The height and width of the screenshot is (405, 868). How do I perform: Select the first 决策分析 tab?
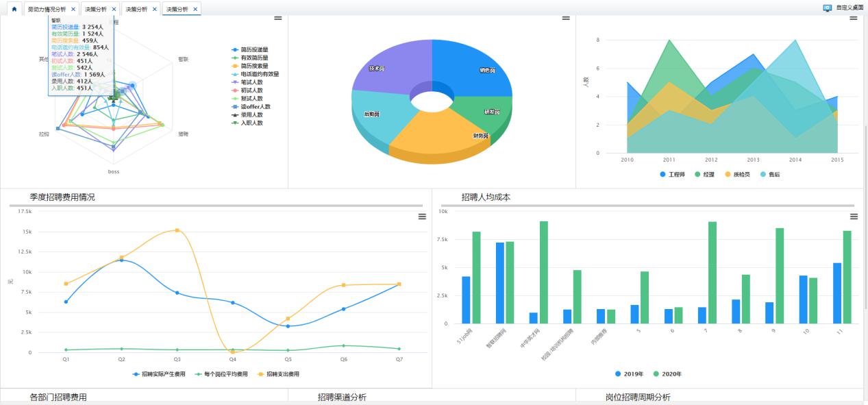pos(95,10)
